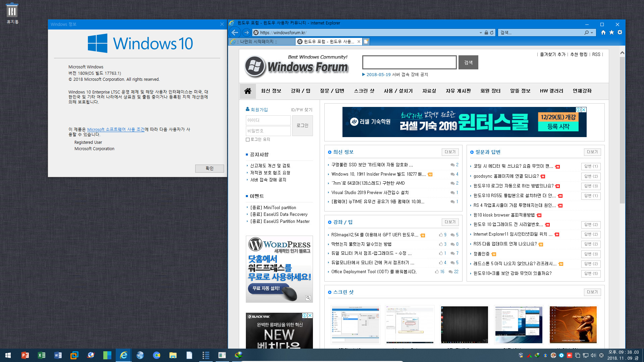Click the network tray icon
This screenshot has height=362, width=644.
pos(585,355)
